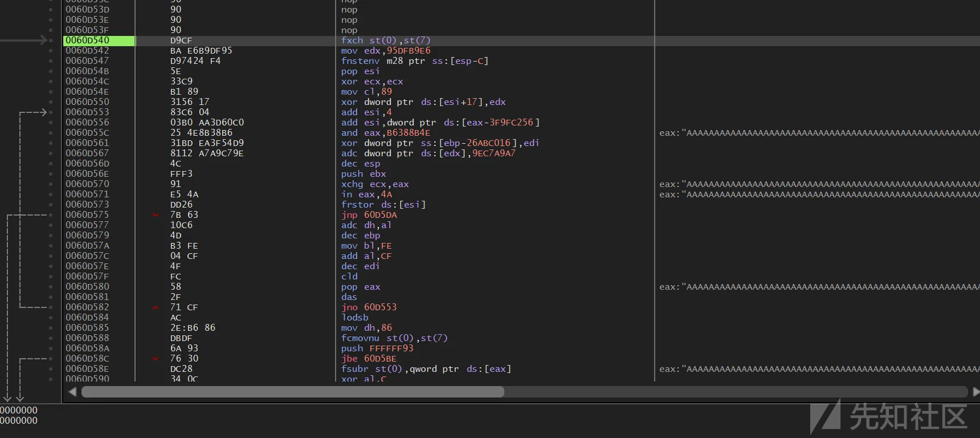
Task: Click xchg ecx,eax instruction
Action: (375, 184)
